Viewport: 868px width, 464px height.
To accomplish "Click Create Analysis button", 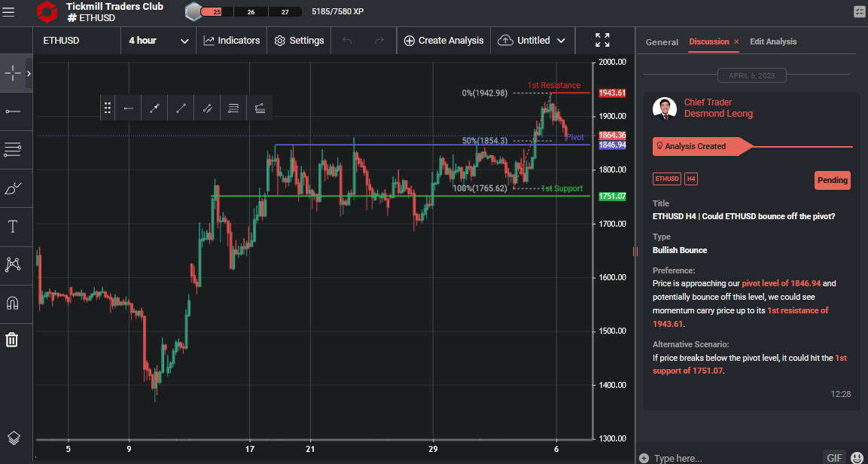I will pyautogui.click(x=443, y=41).
